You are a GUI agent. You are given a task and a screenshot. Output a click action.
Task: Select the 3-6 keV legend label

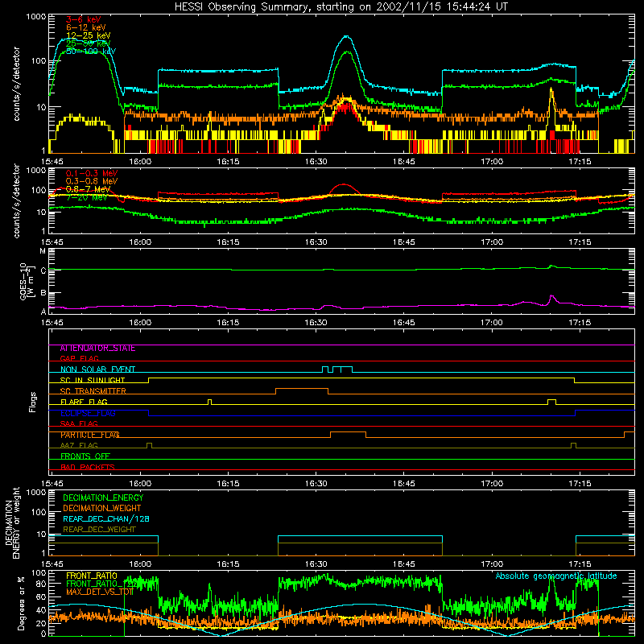(84, 19)
